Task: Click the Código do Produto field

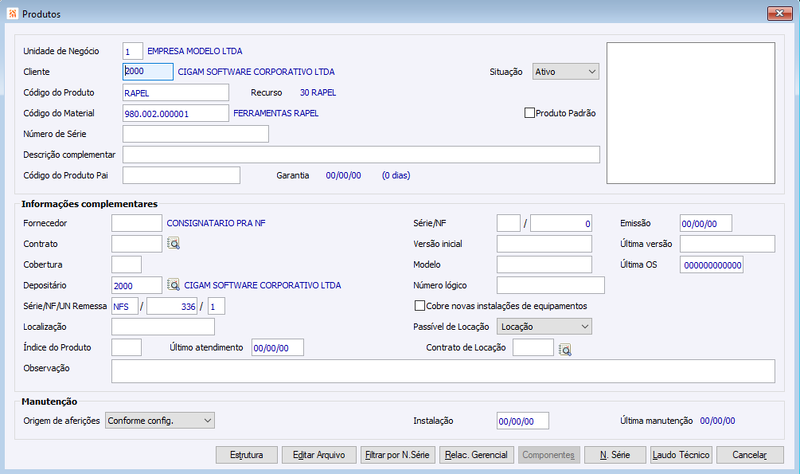Action: point(176,92)
